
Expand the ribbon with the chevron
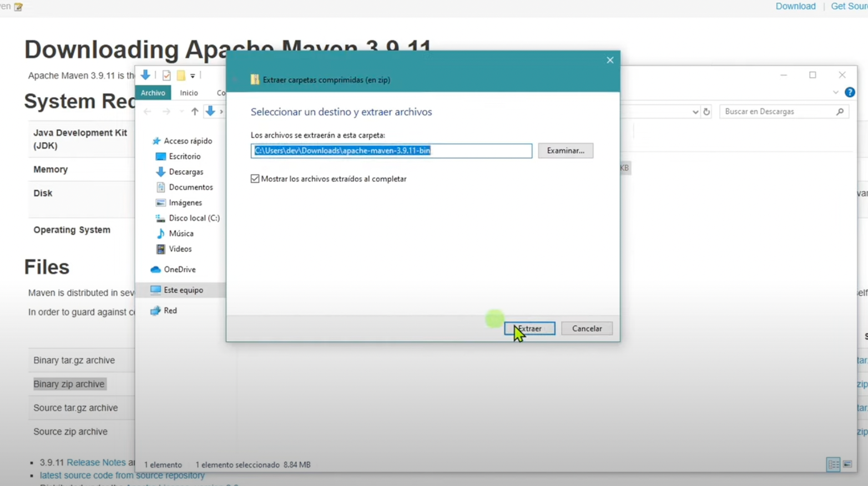pos(836,93)
